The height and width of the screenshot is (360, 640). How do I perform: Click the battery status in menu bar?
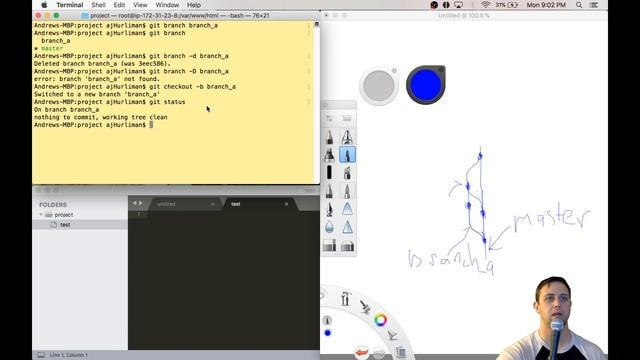[x=507, y=5]
